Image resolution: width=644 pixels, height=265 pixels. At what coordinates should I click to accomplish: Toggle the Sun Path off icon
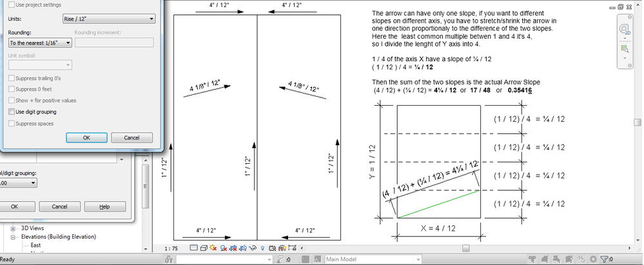(x=213, y=248)
